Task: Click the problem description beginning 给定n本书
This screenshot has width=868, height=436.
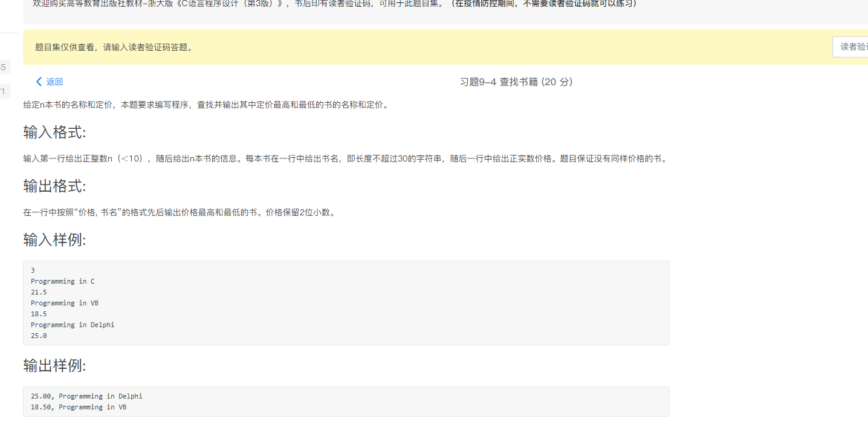Action: click(206, 105)
